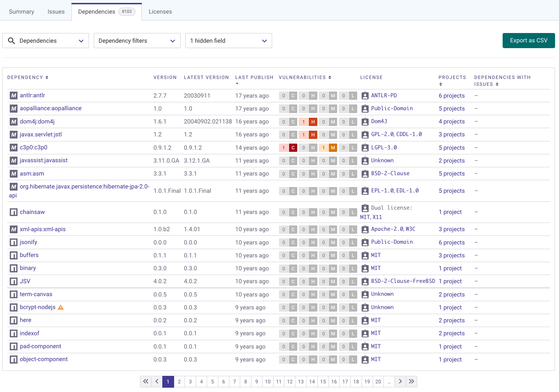Open the 1 hidden field dropdown

point(229,41)
